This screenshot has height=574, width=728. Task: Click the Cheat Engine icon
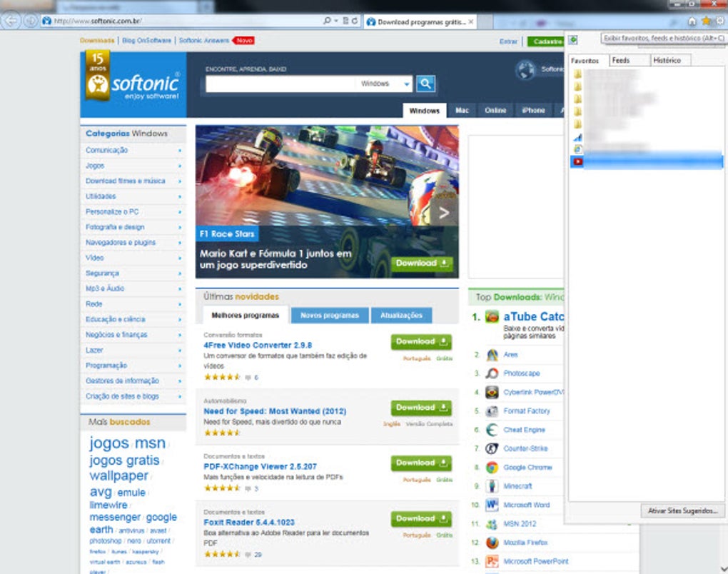(x=492, y=430)
